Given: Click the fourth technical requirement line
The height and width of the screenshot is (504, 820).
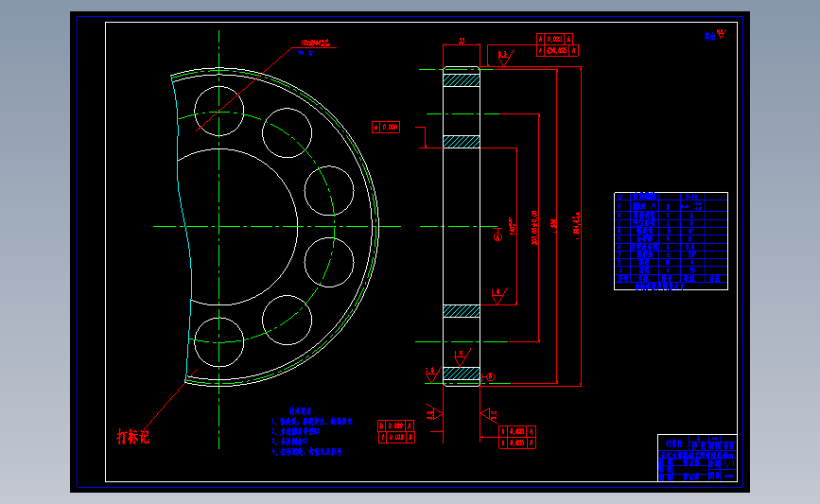Looking at the screenshot, I should pyautogui.click(x=306, y=452).
